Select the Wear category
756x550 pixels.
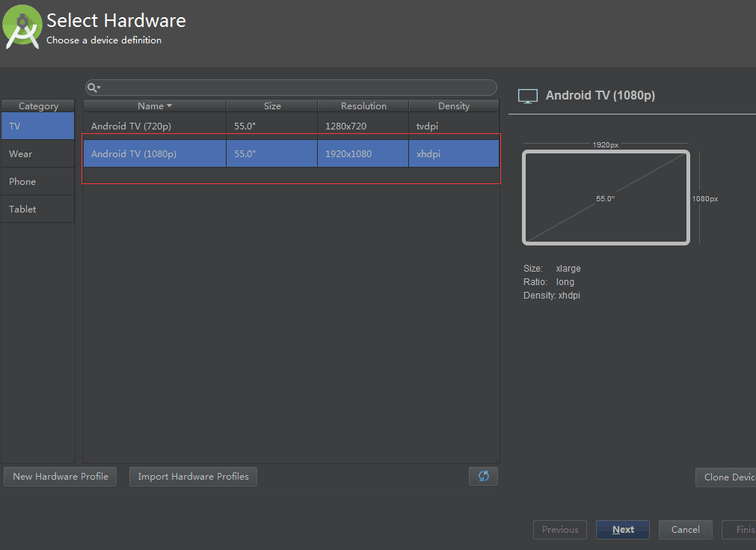point(37,154)
